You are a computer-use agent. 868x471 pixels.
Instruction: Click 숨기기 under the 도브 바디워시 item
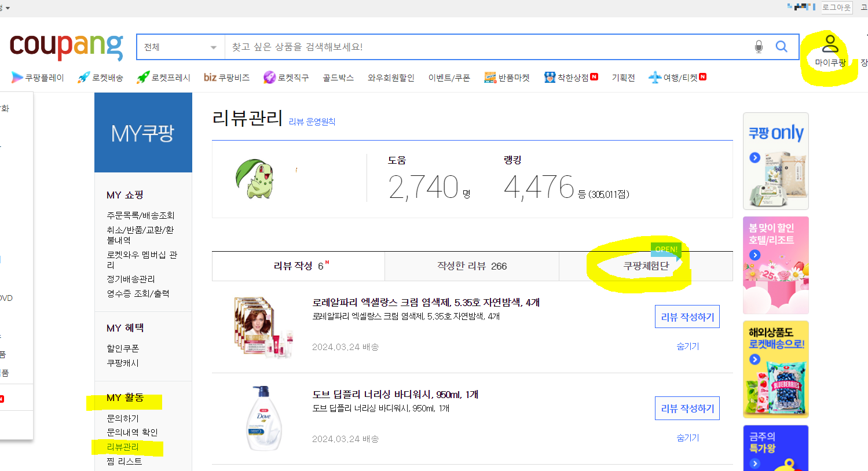click(x=688, y=438)
